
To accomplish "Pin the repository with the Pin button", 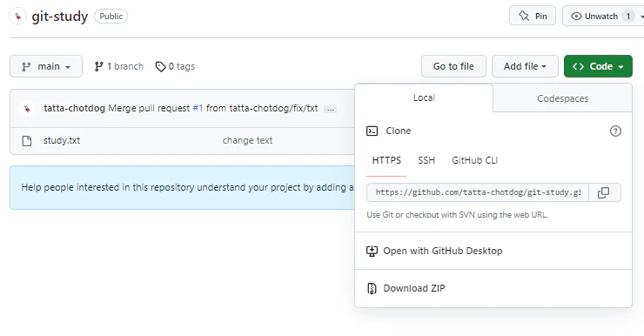I will (x=533, y=16).
